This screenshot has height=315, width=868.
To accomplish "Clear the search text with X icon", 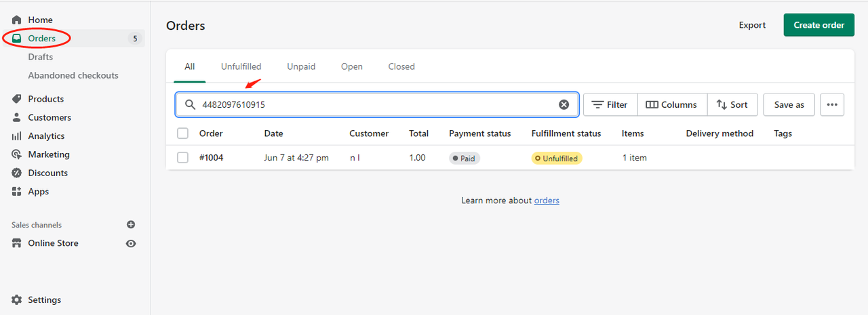I will coord(564,105).
